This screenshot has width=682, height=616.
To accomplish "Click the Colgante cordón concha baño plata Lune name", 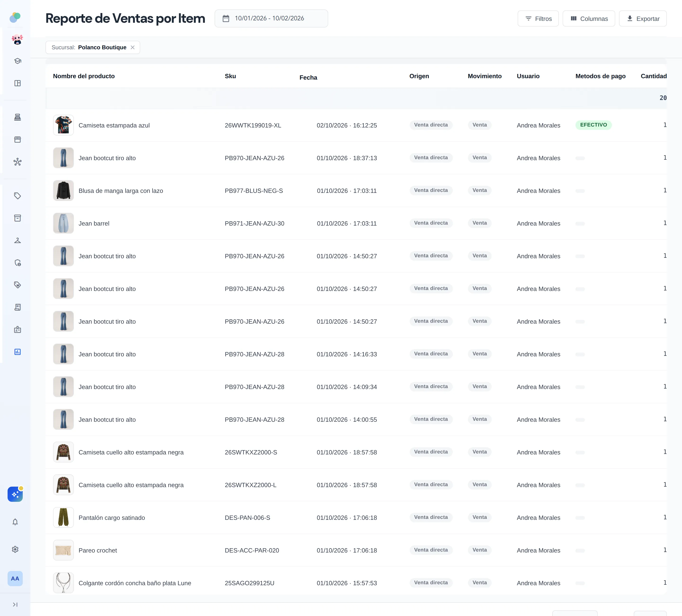I will point(135,583).
